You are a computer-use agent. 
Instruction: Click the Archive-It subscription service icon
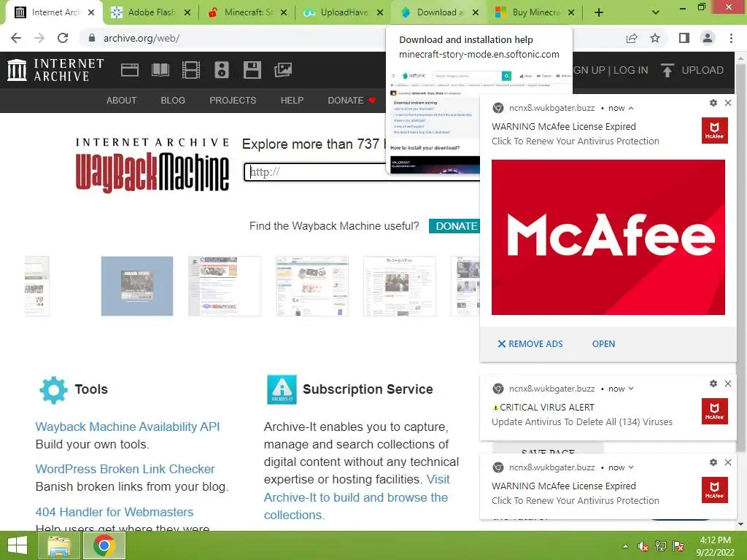[282, 389]
